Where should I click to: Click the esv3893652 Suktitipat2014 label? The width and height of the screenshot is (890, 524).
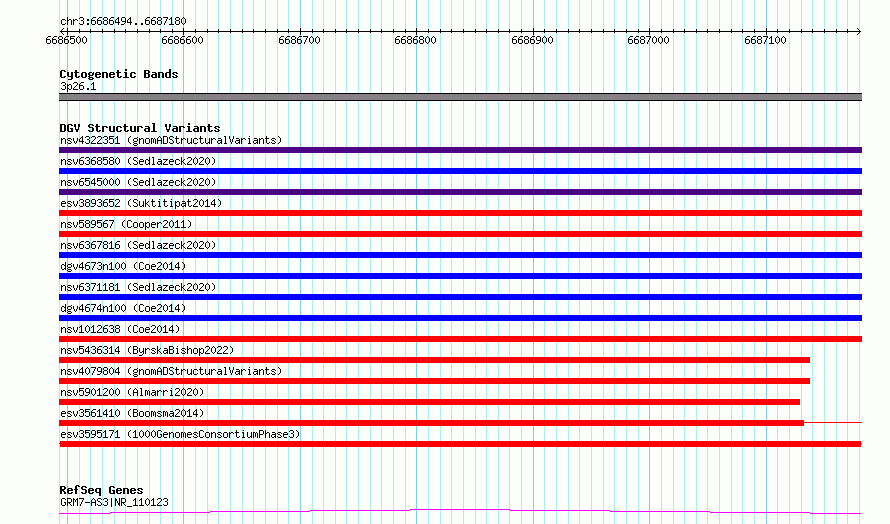[141, 203]
